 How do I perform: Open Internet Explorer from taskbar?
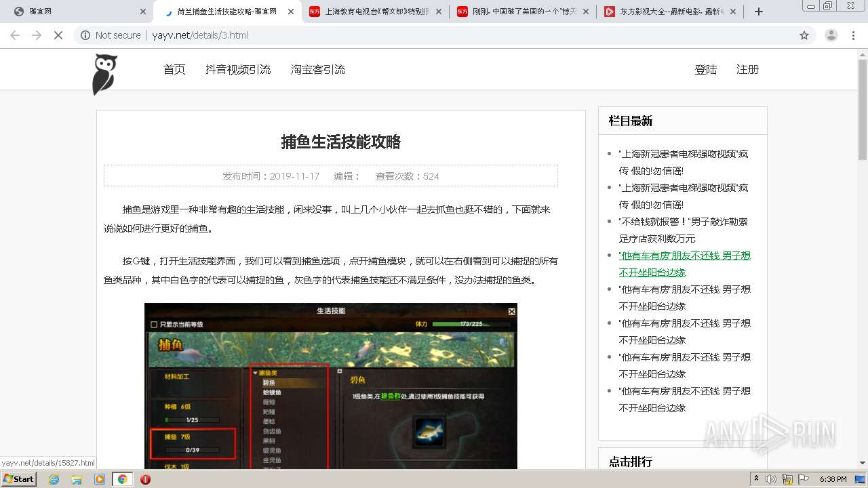(x=54, y=479)
